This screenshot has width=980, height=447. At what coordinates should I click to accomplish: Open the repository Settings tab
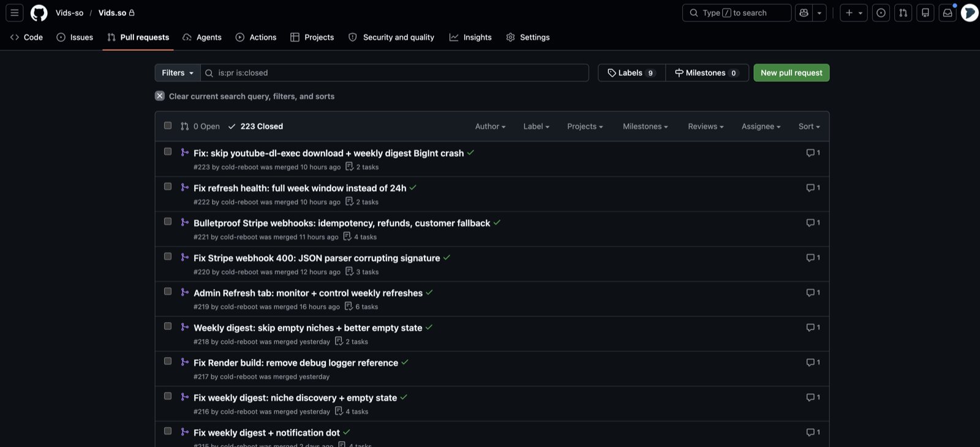point(528,37)
